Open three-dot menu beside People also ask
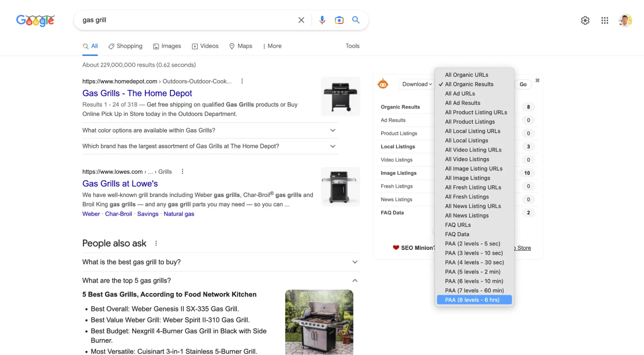644x355 pixels. click(x=156, y=243)
